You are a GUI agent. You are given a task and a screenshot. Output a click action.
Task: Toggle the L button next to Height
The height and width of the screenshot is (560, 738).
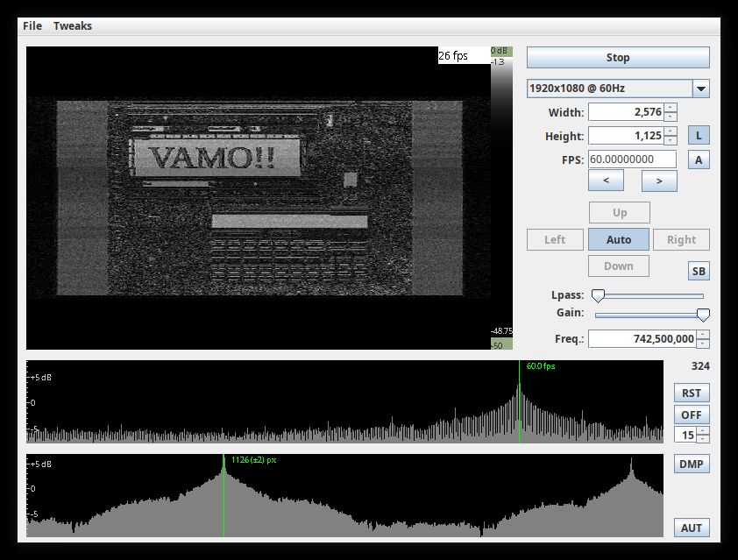tap(699, 136)
